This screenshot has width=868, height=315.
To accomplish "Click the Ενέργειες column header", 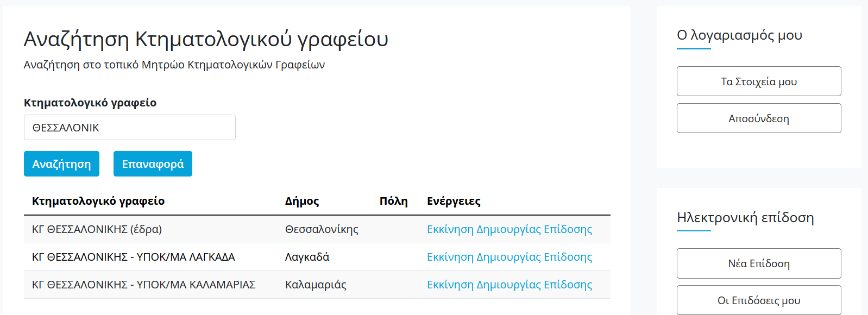I will 454,201.
